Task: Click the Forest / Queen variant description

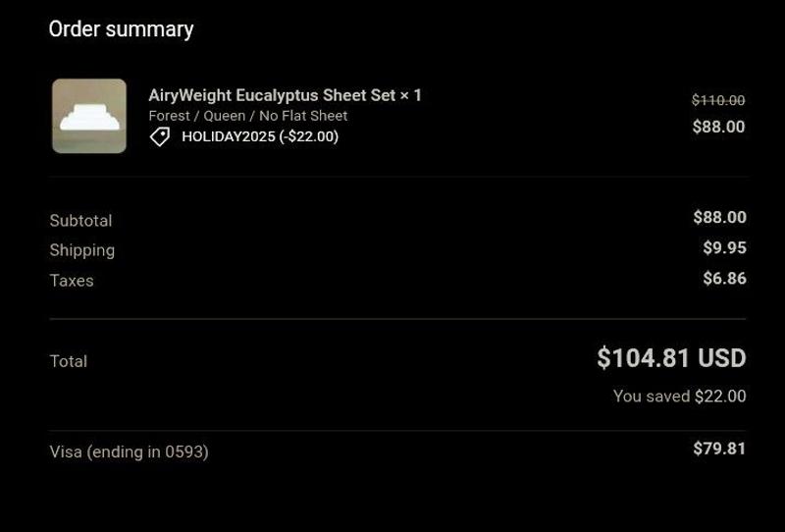Action: [247, 116]
